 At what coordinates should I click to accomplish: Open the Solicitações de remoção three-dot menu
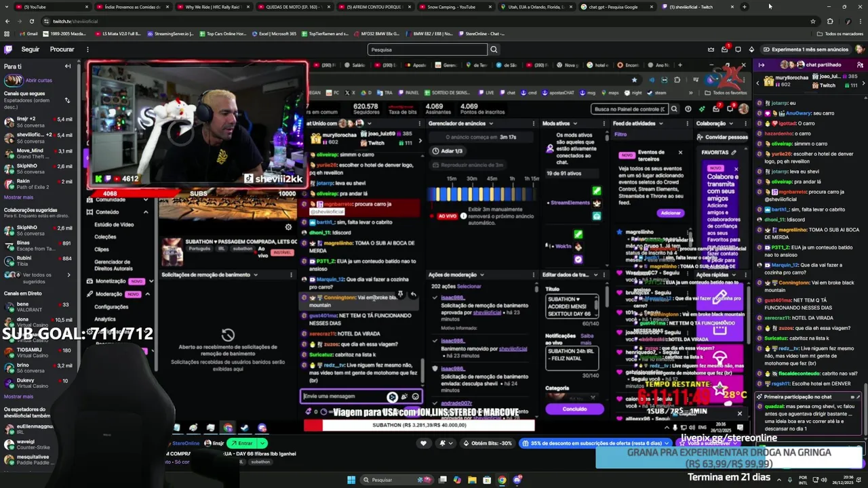point(291,275)
